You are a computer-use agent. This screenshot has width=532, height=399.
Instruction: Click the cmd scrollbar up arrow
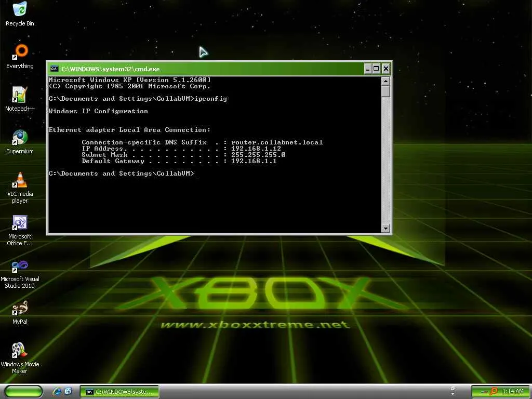385,81
